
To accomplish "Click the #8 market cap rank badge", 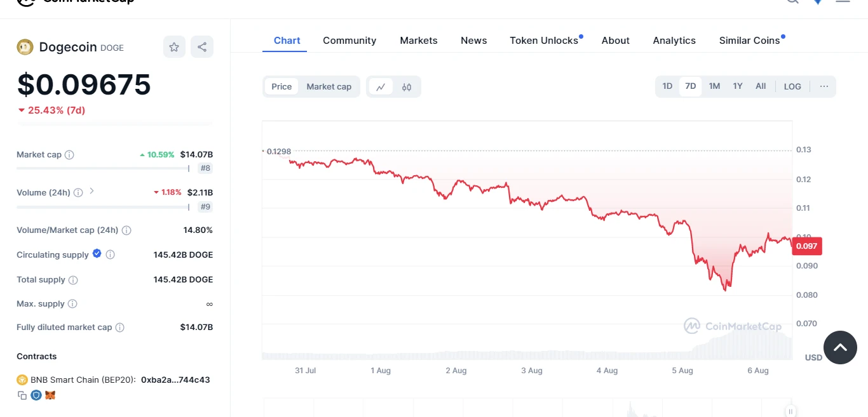I will point(205,168).
